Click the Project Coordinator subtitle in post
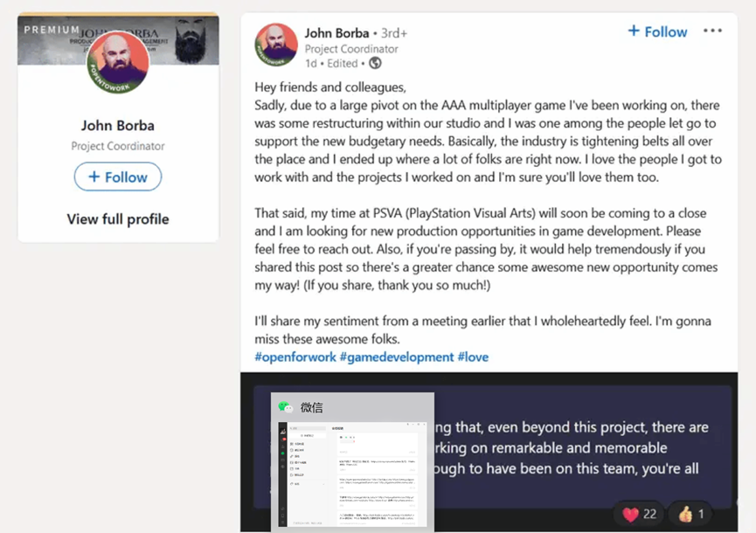Image resolution: width=756 pixels, height=533 pixels. coord(351,49)
